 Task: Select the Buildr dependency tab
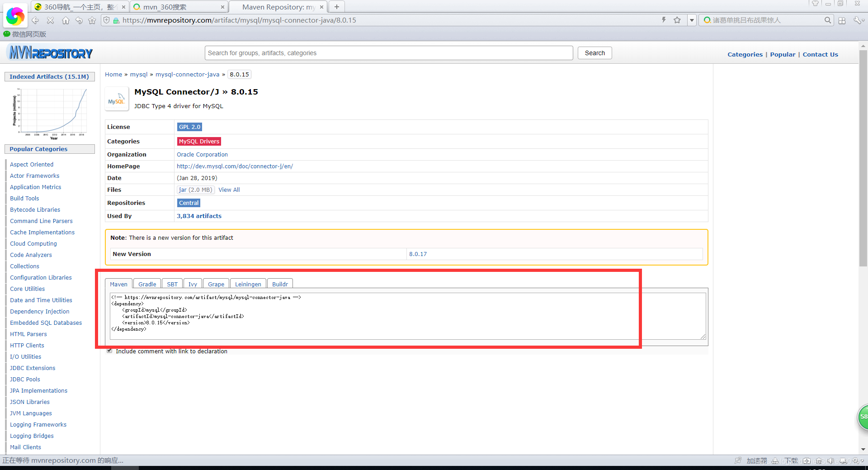coord(280,284)
